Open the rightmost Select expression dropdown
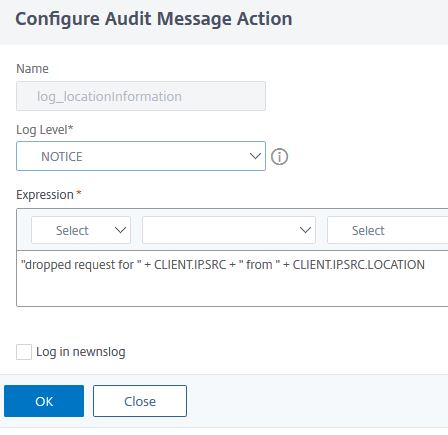The height and width of the screenshot is (435, 448). click(x=388, y=230)
